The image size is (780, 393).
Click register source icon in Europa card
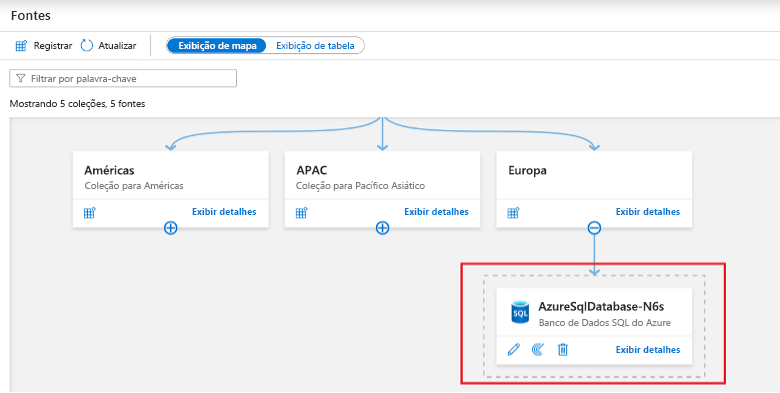(x=513, y=213)
